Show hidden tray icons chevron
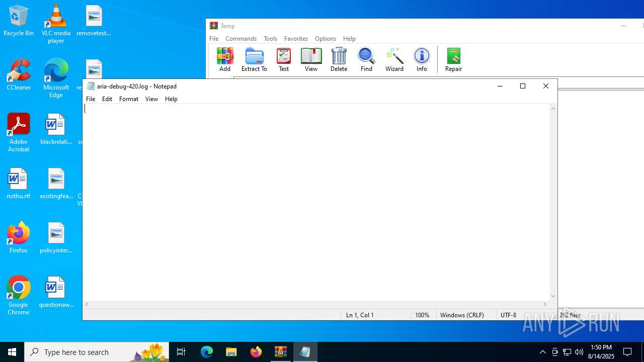 542,352
